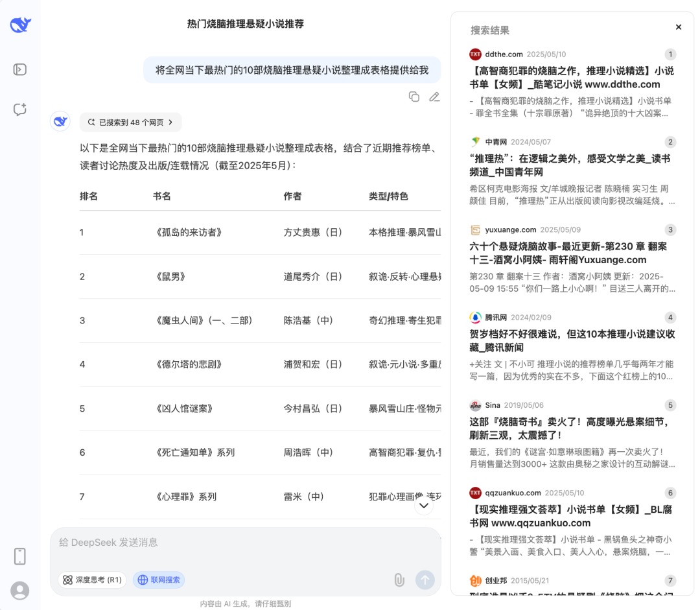Open the user profile avatar

(x=19, y=591)
